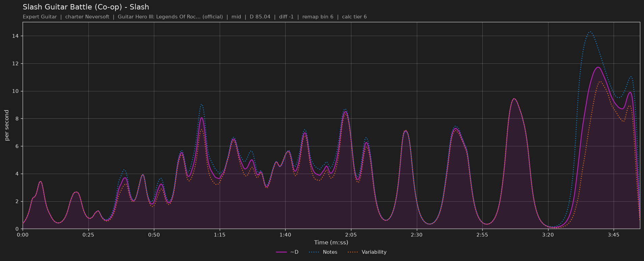
Task: Click the 'charter Neversoft' subtitle text
Action: pos(87,17)
